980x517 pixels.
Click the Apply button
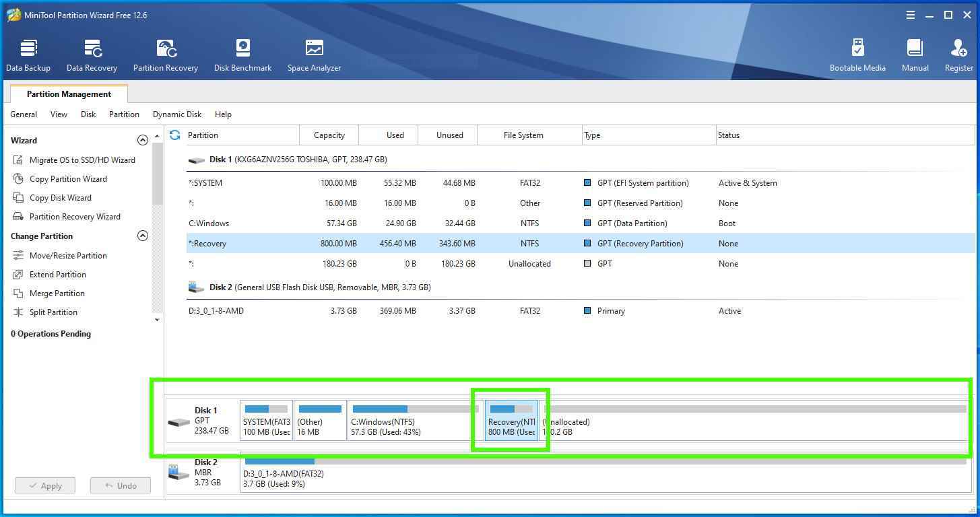click(44, 485)
